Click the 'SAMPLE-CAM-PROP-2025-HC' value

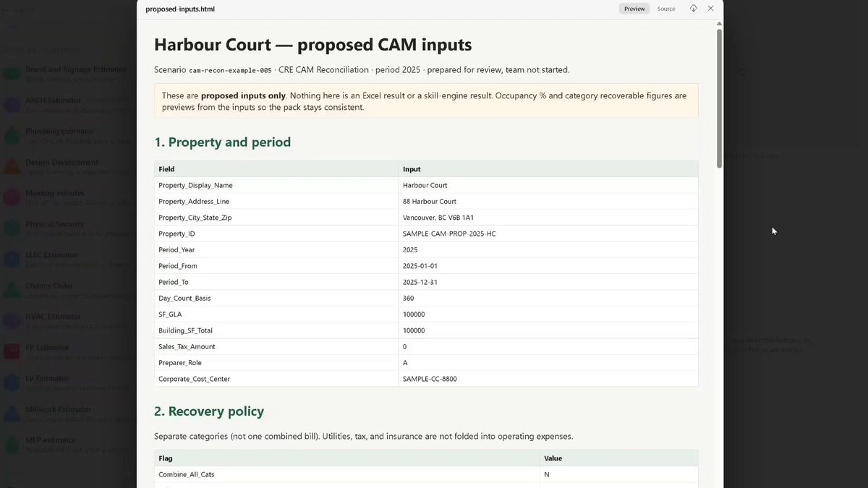(449, 234)
